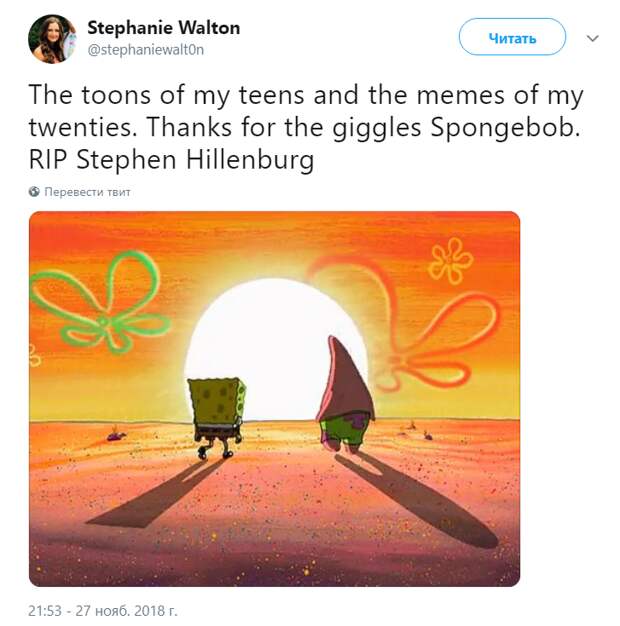The width and height of the screenshot is (620, 626).
Task: Click the globe icon beside Перевести твит
Action: pos(34,192)
